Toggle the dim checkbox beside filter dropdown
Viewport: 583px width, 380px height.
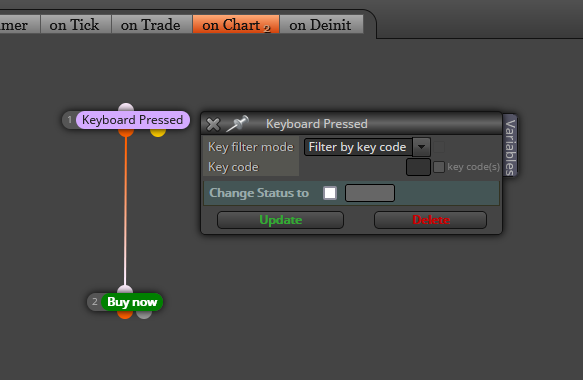point(439,147)
